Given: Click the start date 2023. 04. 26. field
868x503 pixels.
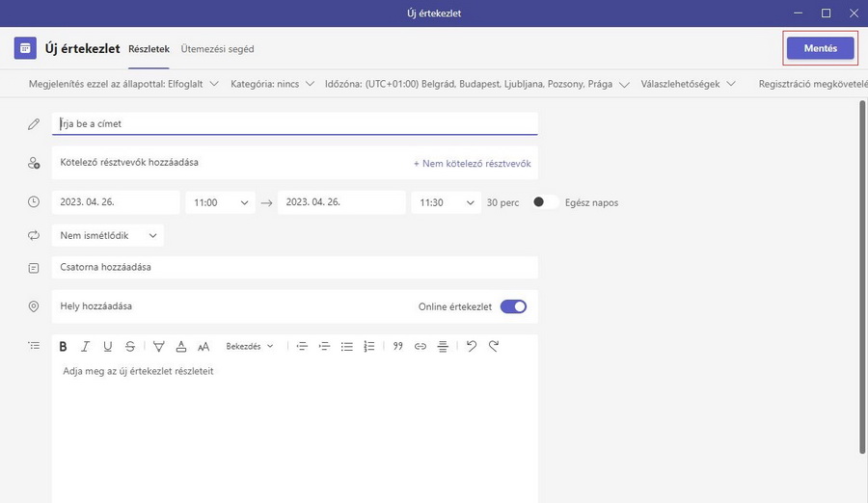Looking at the screenshot, I should click(116, 202).
